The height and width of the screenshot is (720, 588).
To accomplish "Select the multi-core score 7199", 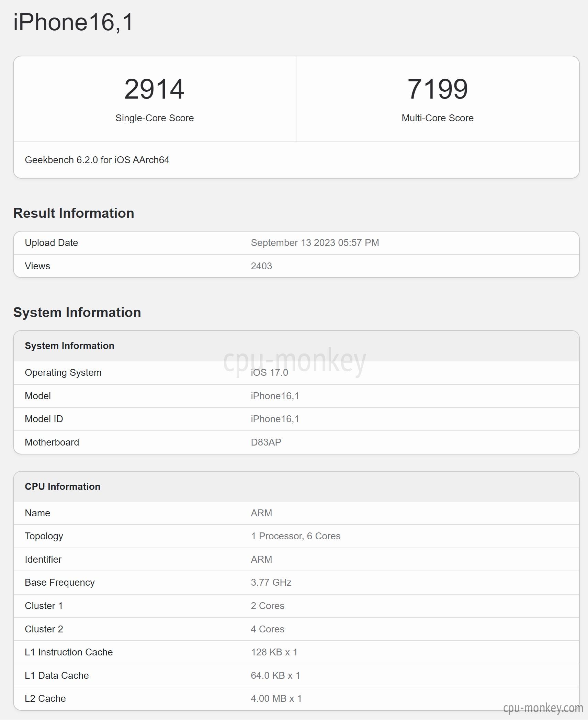I will click(438, 89).
